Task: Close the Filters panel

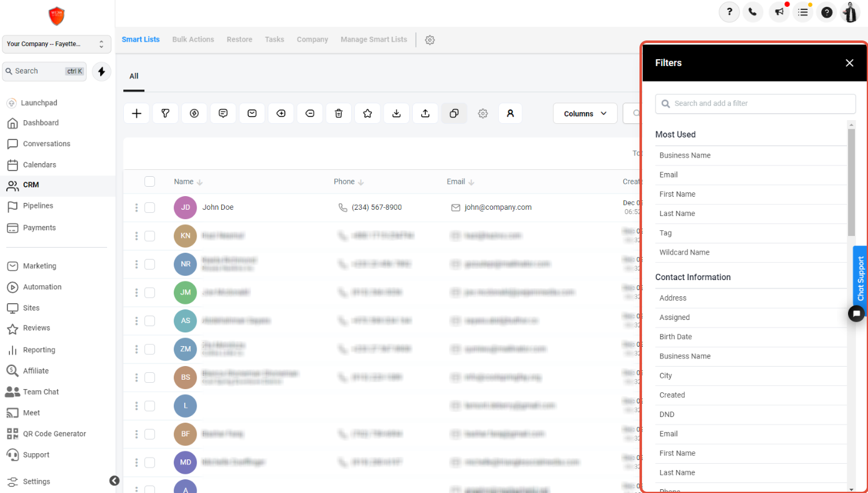Action: pyautogui.click(x=849, y=63)
